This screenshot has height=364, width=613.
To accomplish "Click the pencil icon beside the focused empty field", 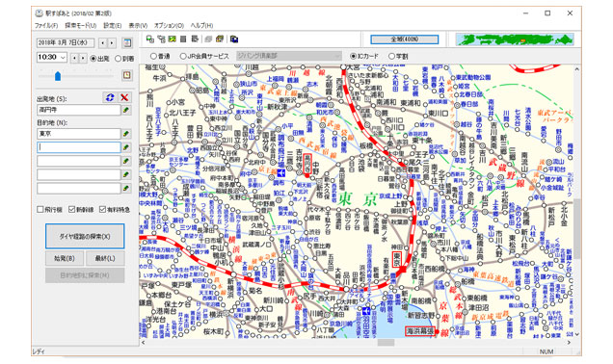I will coord(126,147).
